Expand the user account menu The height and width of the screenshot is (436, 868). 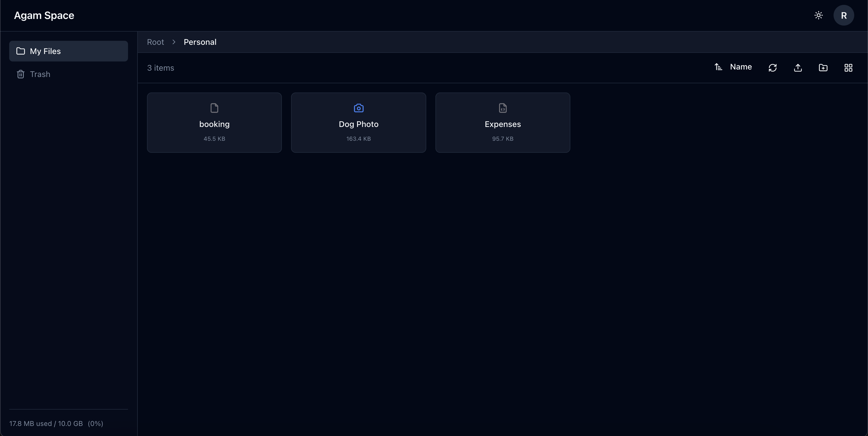coord(844,15)
